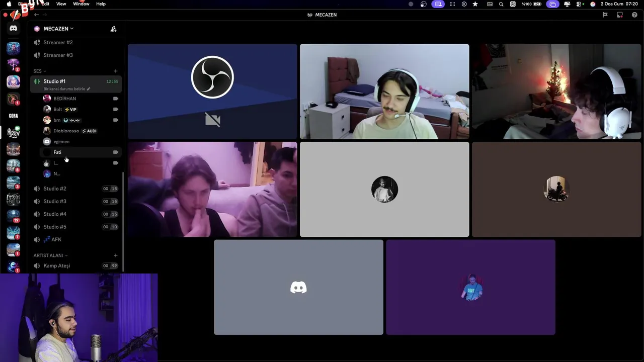Screen dimensions: 644x362
Task: Open macOS Control Center icon
Action: click(x=580, y=4)
